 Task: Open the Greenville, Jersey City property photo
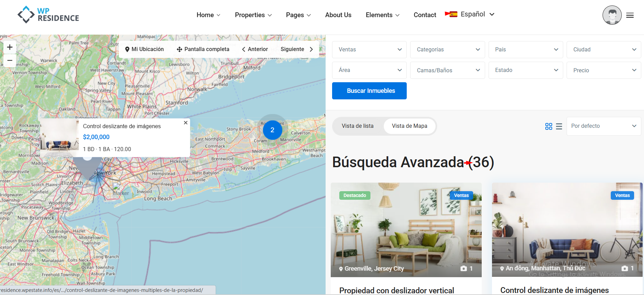[x=406, y=230]
